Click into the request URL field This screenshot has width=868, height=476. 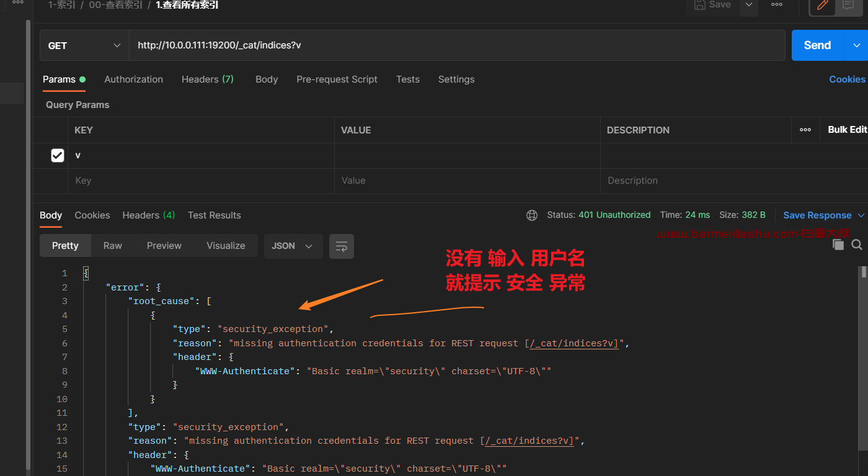pos(457,45)
